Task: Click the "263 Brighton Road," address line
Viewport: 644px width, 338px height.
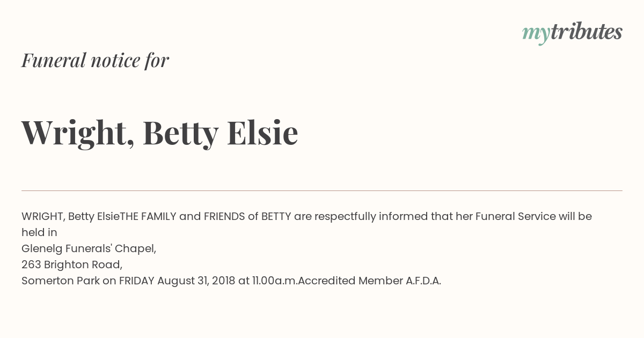Action: pos(72,264)
